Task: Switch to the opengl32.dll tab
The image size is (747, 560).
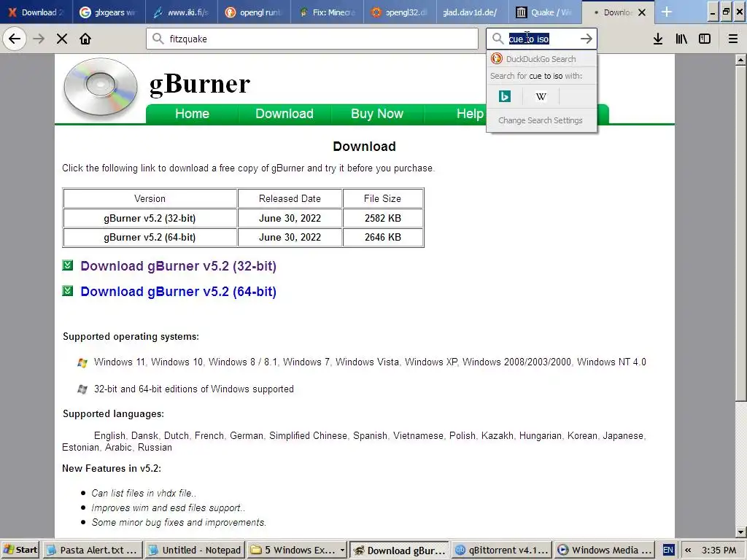Action: [400, 12]
